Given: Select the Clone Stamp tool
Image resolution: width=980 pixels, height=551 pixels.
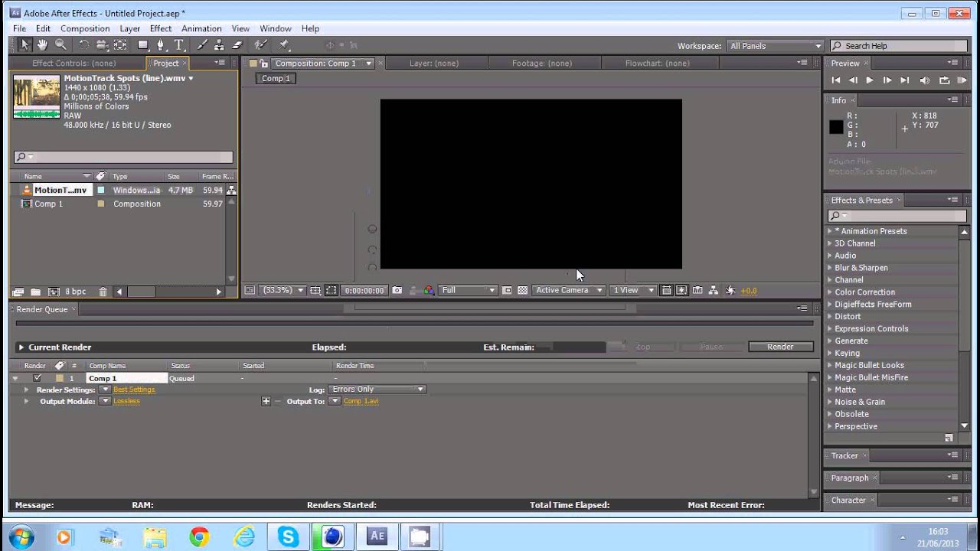Looking at the screenshot, I should tap(220, 45).
